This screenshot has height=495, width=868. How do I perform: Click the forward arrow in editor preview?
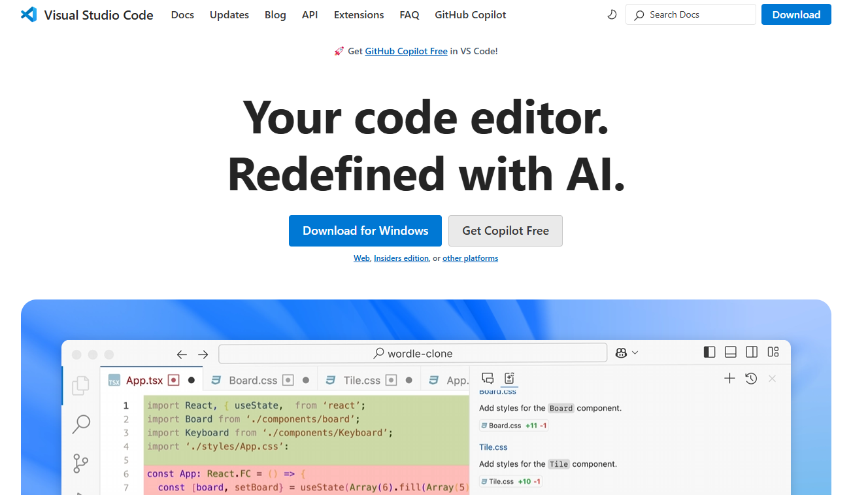click(203, 354)
